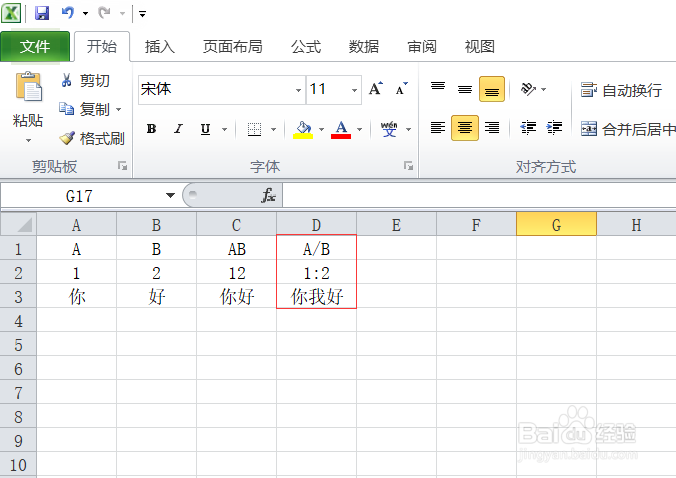
Task: Toggle 自动换行 (Wrap Text)
Action: pyautogui.click(x=621, y=90)
